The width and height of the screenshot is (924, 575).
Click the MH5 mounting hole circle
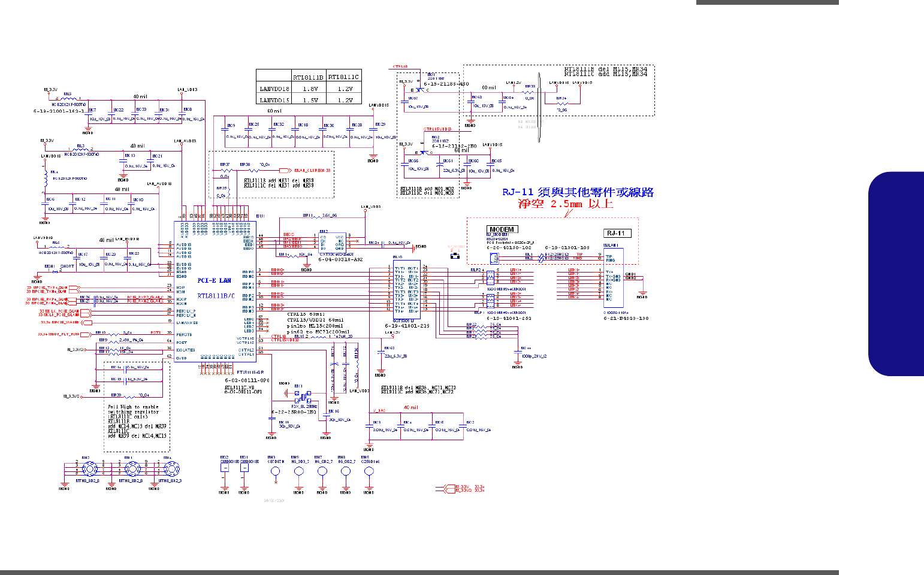point(369,471)
